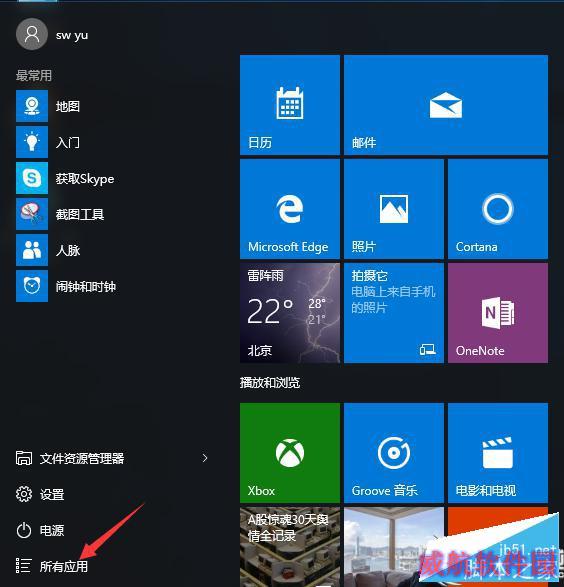Click the 入门 app label
Screen dimensions: 564x587
point(68,142)
